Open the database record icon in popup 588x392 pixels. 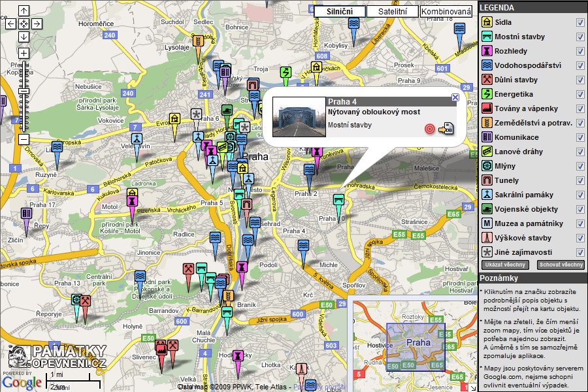point(446,128)
